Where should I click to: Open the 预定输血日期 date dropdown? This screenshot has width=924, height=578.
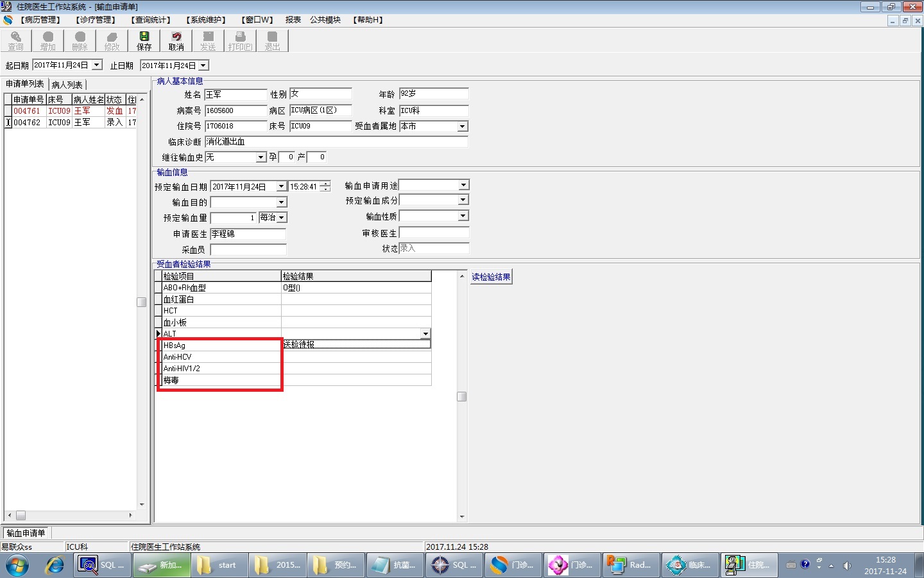[281, 186]
